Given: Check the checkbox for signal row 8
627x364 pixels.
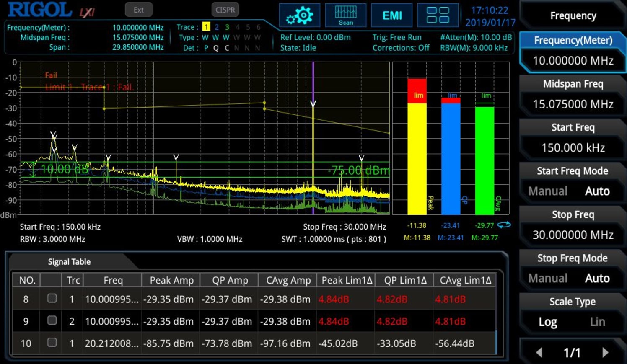Looking at the screenshot, I should (x=52, y=299).
